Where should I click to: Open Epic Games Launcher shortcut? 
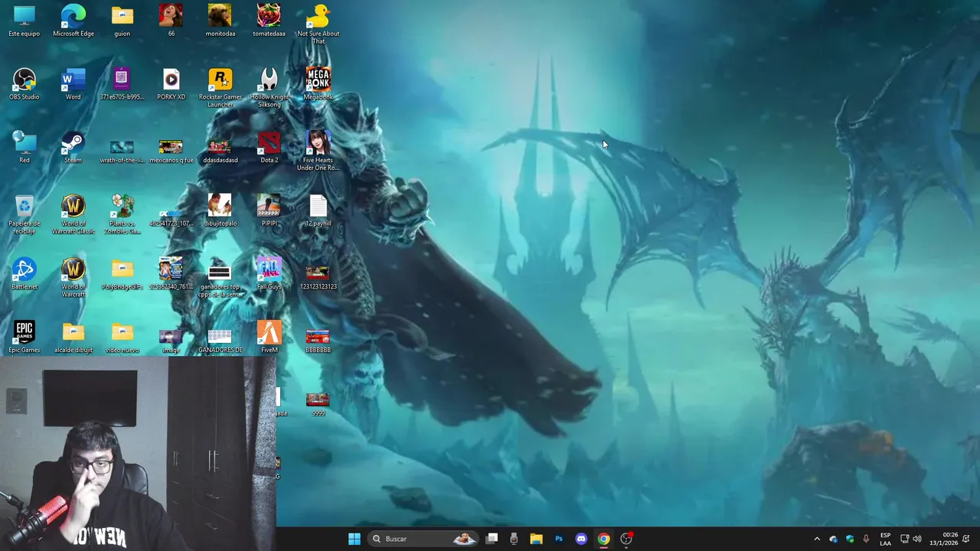coord(24,337)
